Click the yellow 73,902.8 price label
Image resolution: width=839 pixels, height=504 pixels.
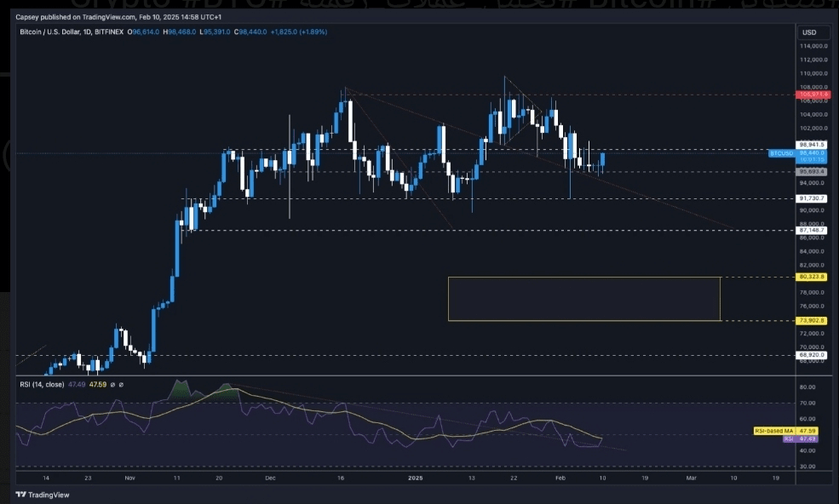812,320
